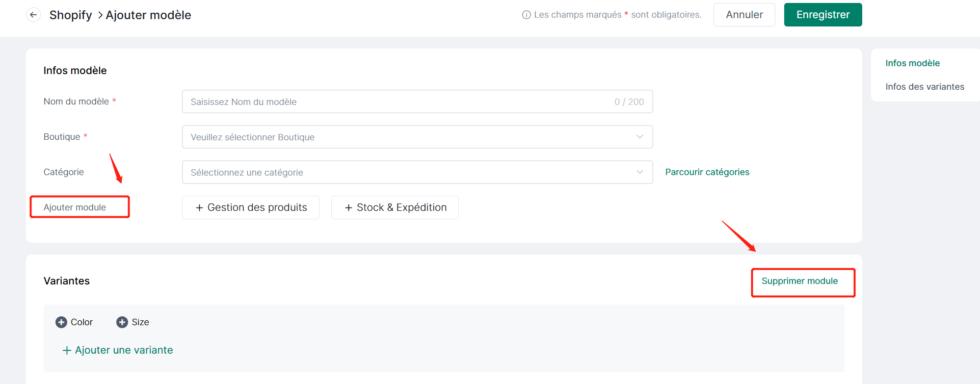Screen dimensions: 980x384
Task: Expand the Boutique dropdown
Action: (417, 137)
